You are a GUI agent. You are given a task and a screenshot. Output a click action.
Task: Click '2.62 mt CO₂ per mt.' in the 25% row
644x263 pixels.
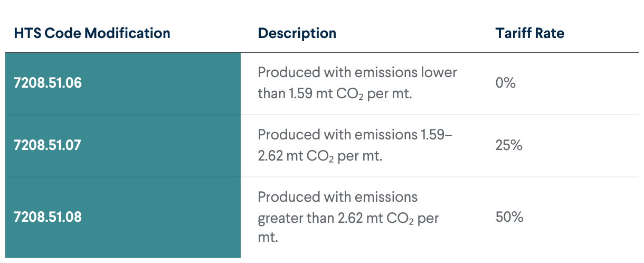click(319, 156)
